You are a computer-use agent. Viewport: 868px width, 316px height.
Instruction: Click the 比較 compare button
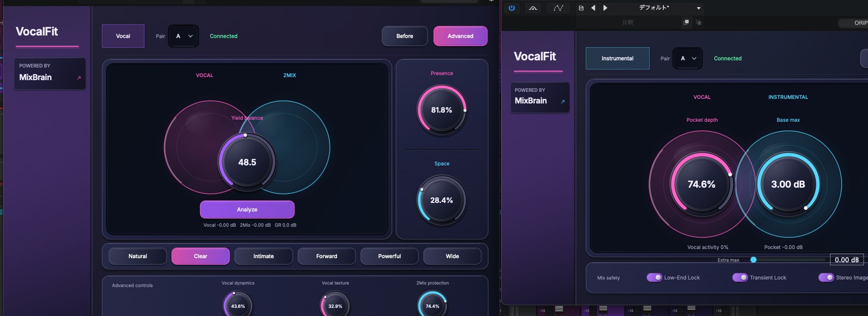pyautogui.click(x=628, y=22)
